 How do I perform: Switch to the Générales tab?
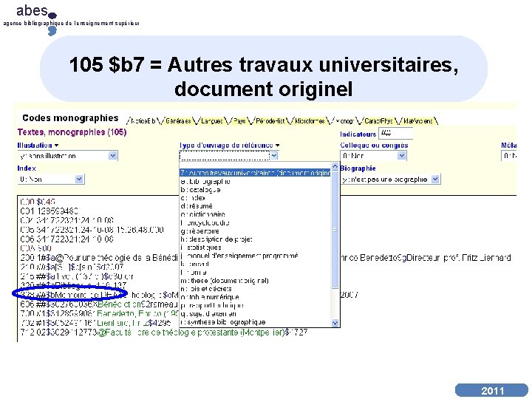coord(178,120)
